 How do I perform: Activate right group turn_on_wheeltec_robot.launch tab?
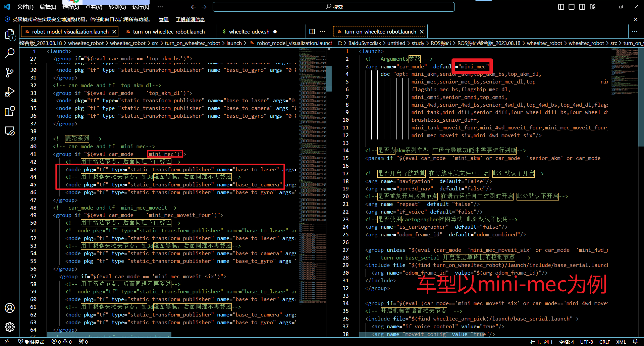[380, 32]
